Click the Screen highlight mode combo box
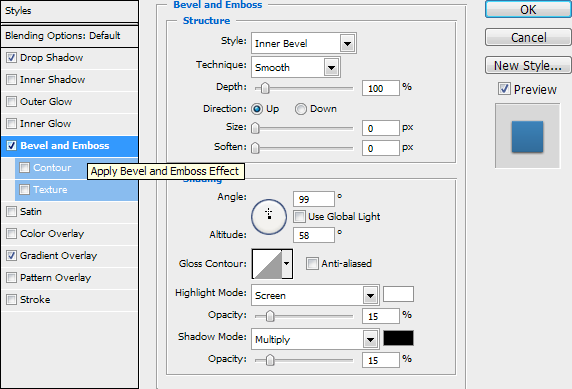The width and height of the screenshot is (572, 389). click(315, 296)
